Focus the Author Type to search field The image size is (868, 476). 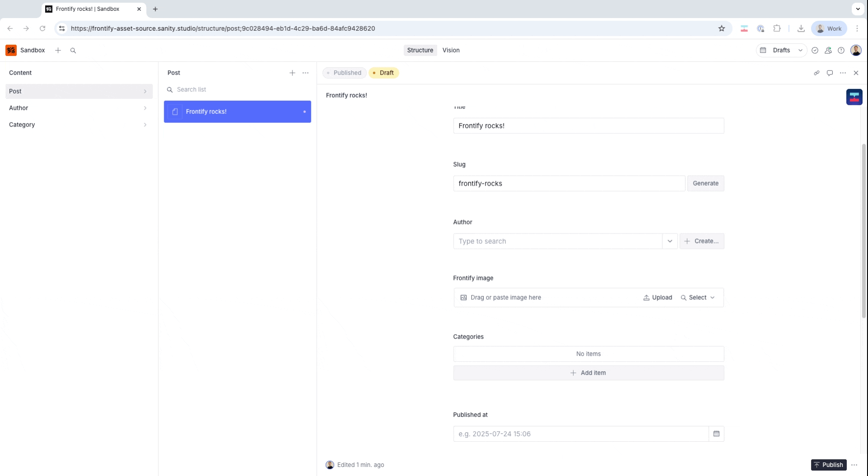pyautogui.click(x=558, y=241)
